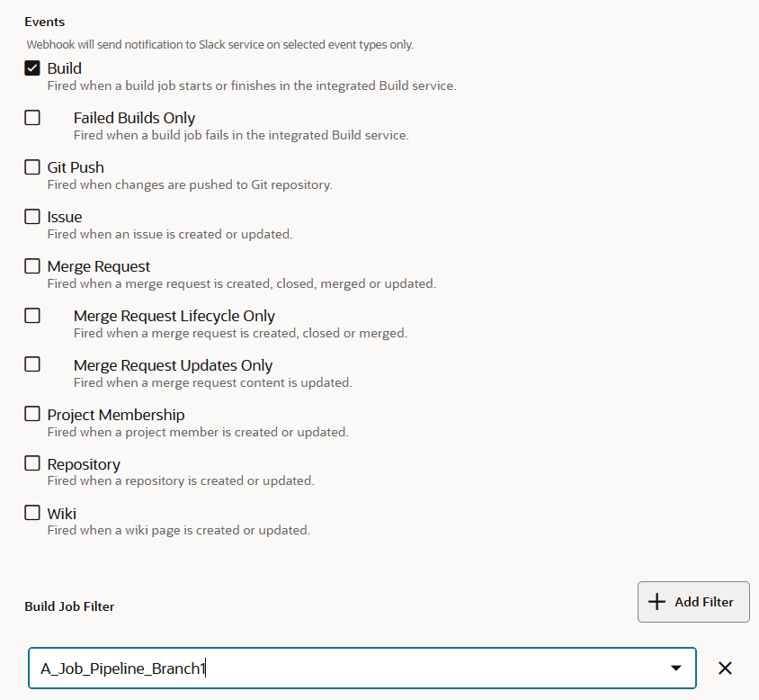Viewport: 759px width, 700px height.
Task: Select Merge Request Lifecycle Only checkbox
Action: click(32, 316)
